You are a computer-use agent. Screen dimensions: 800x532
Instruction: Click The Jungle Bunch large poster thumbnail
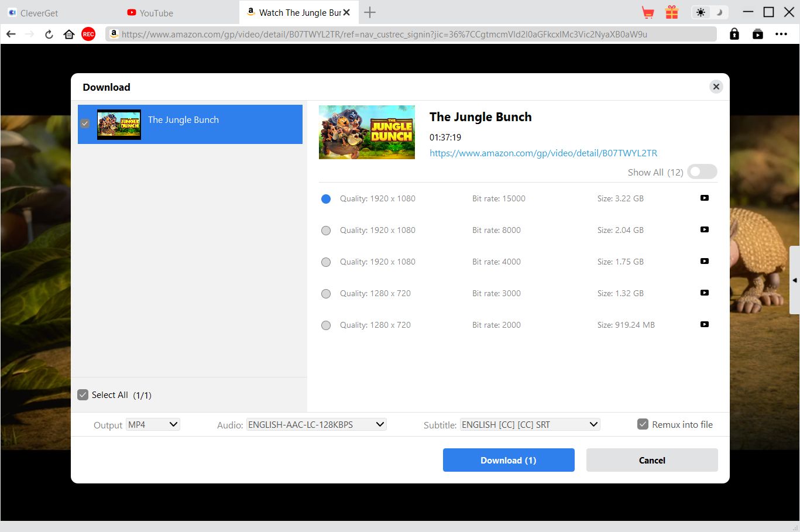[x=367, y=132]
